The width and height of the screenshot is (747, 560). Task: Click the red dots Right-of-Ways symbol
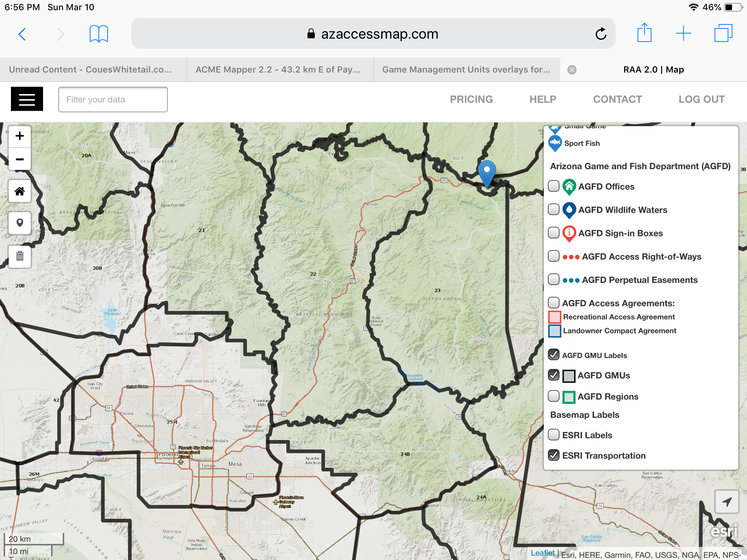(571, 257)
